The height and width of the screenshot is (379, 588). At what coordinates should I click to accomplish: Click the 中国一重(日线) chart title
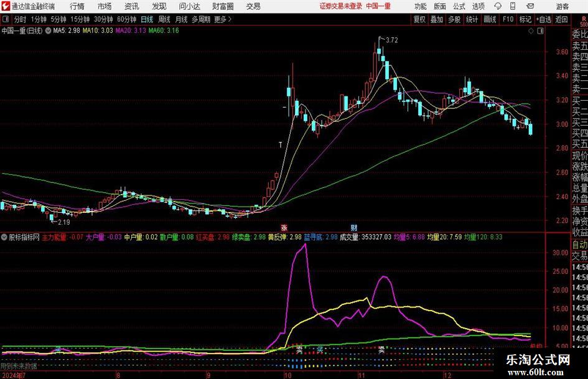click(22, 30)
